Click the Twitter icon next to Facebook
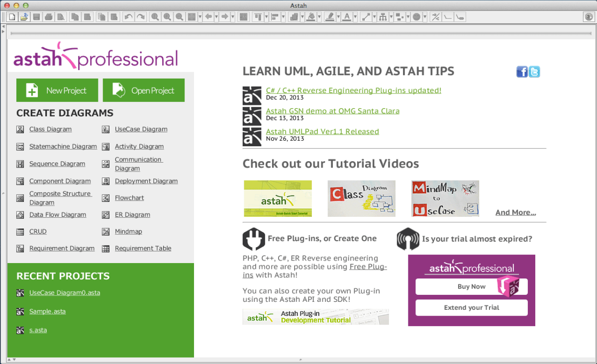The image size is (597, 364). tap(534, 71)
